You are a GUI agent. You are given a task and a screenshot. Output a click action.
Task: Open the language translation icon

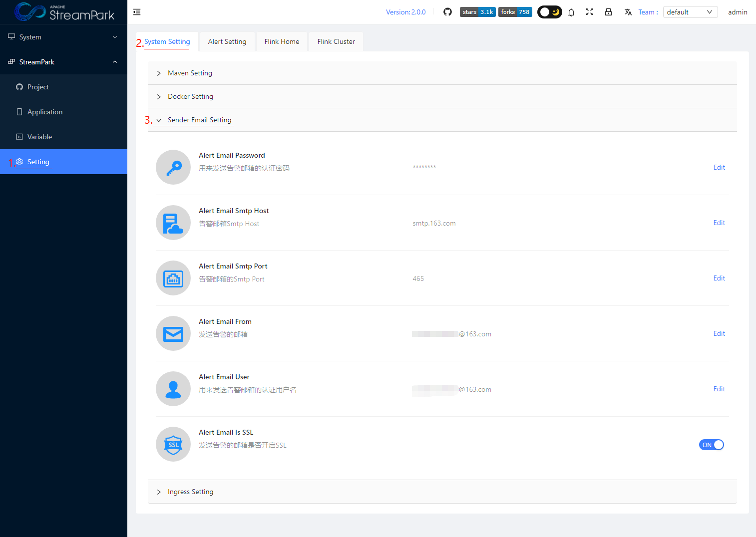(628, 12)
